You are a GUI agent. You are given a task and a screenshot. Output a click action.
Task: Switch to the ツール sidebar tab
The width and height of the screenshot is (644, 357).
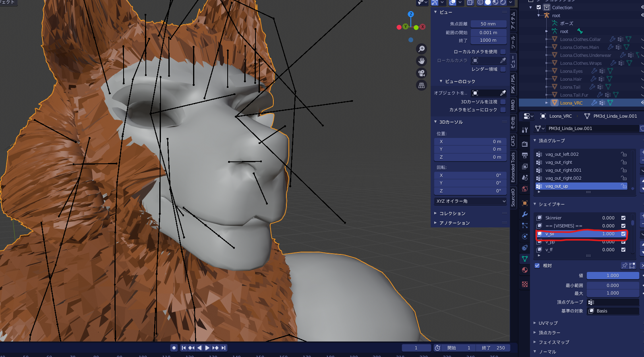point(513,42)
